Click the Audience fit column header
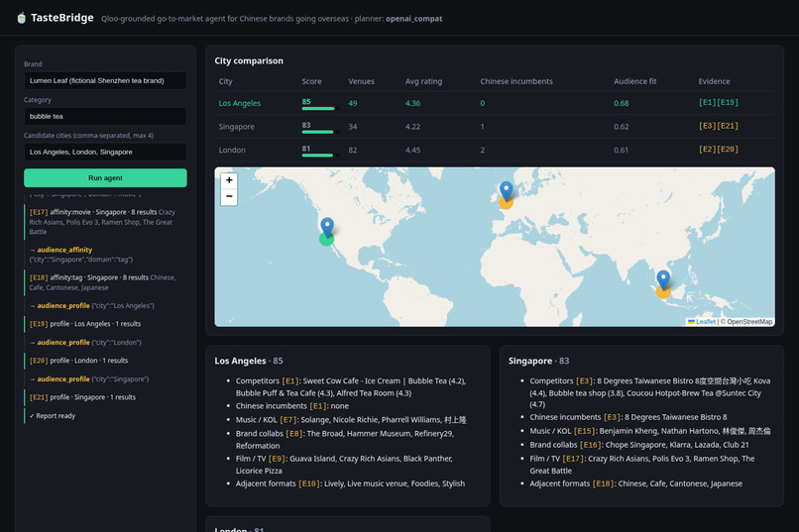The image size is (799, 532). [x=634, y=81]
